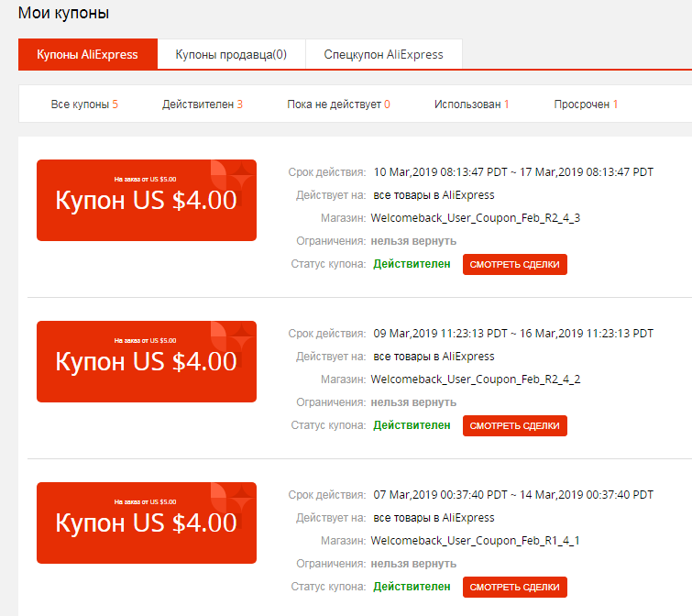Click validity dates starting 09 Mar,2019 11:23:13

(513, 333)
